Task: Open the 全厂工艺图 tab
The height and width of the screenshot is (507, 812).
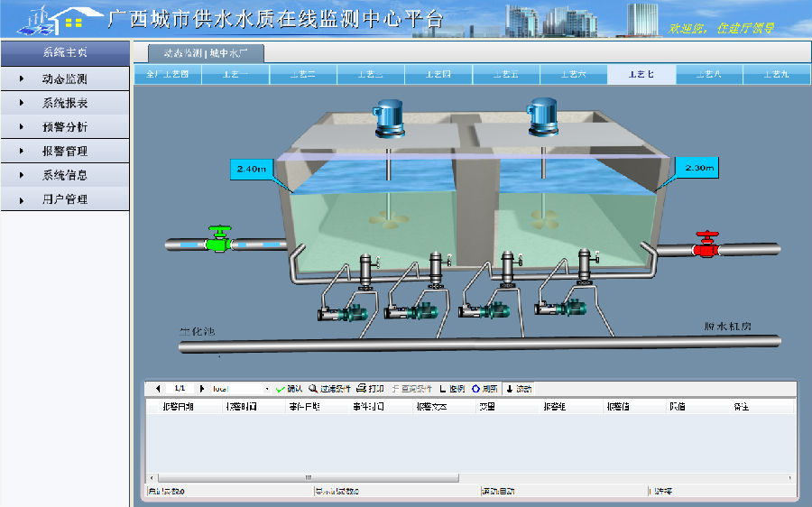Action: pyautogui.click(x=168, y=74)
